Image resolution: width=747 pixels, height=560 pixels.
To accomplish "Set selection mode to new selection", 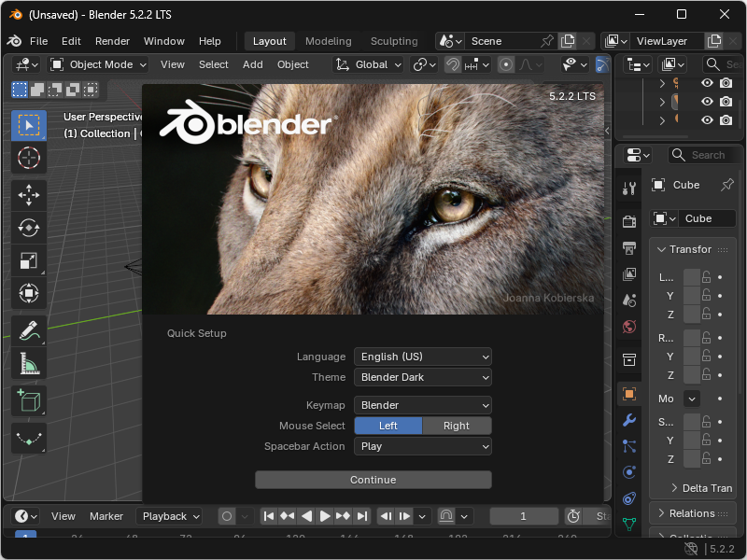I will pyautogui.click(x=20, y=90).
